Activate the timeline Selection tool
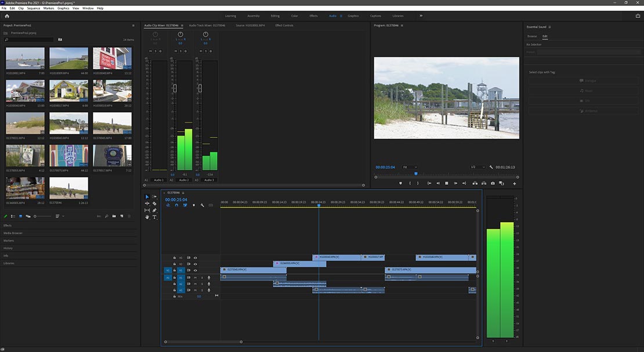 (x=147, y=197)
